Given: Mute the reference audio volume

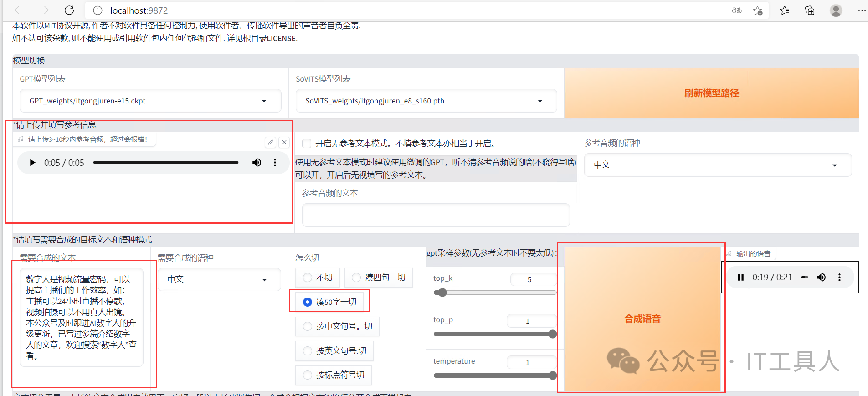Looking at the screenshot, I should click(257, 163).
